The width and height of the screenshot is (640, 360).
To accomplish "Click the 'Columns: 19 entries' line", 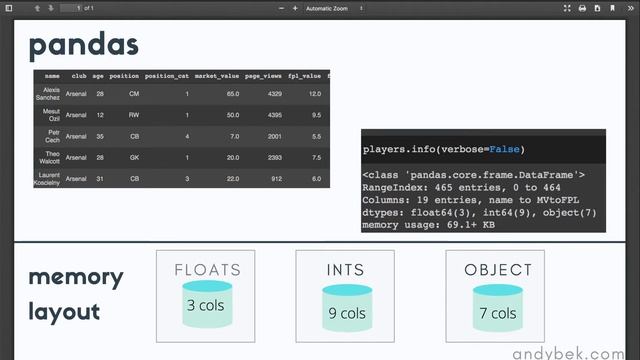I will click(x=471, y=200).
